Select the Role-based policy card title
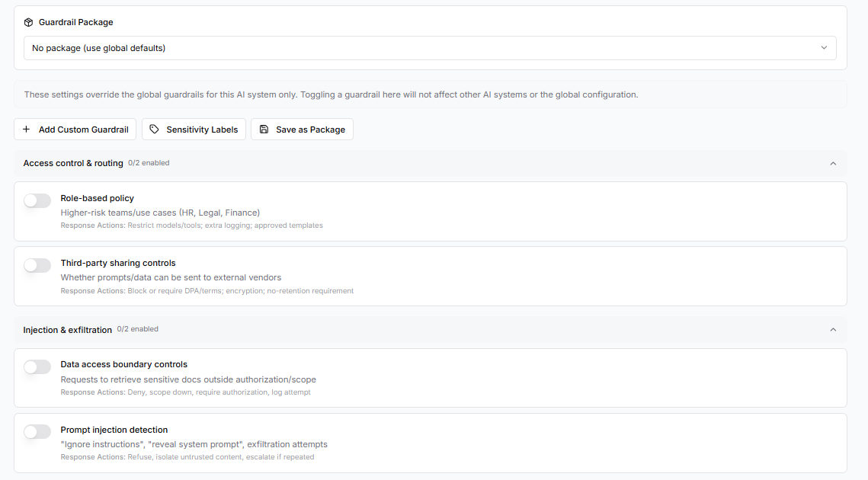 coord(98,198)
